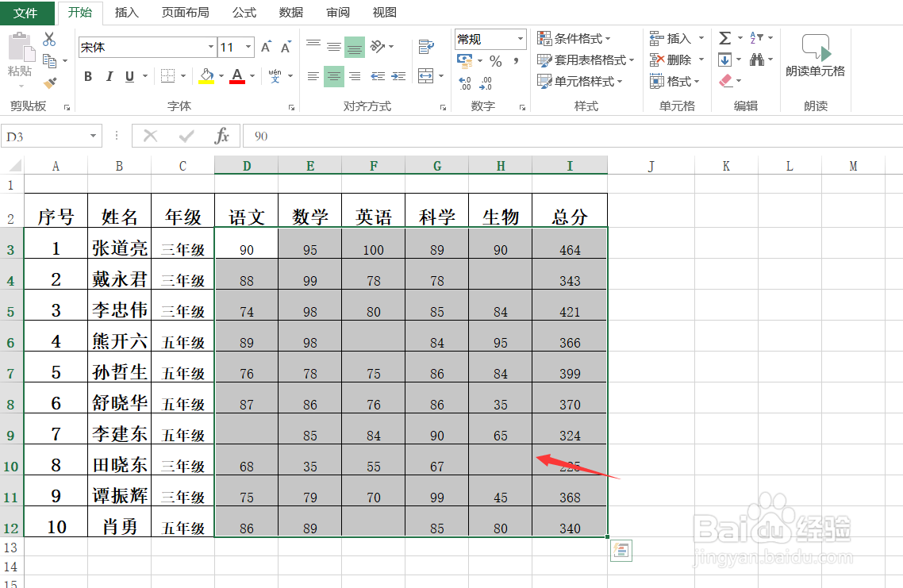Screen dimensions: 903x588
Task: Toggle Italic formatting
Action: [109, 76]
